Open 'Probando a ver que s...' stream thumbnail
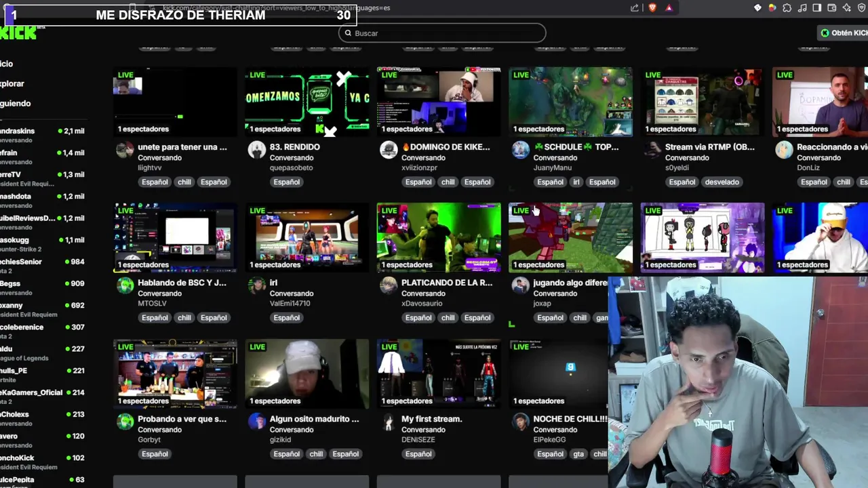868x488 pixels. point(175,374)
